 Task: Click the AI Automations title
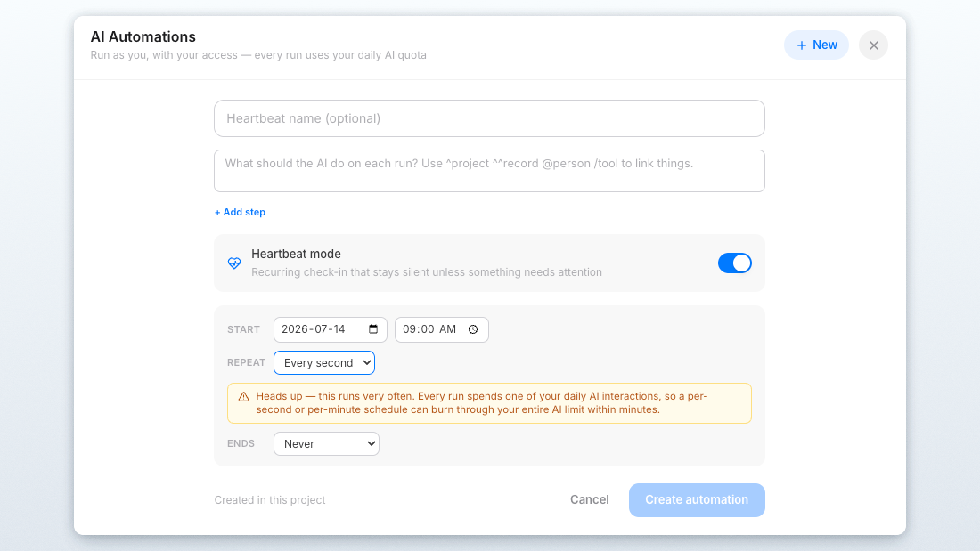(143, 36)
